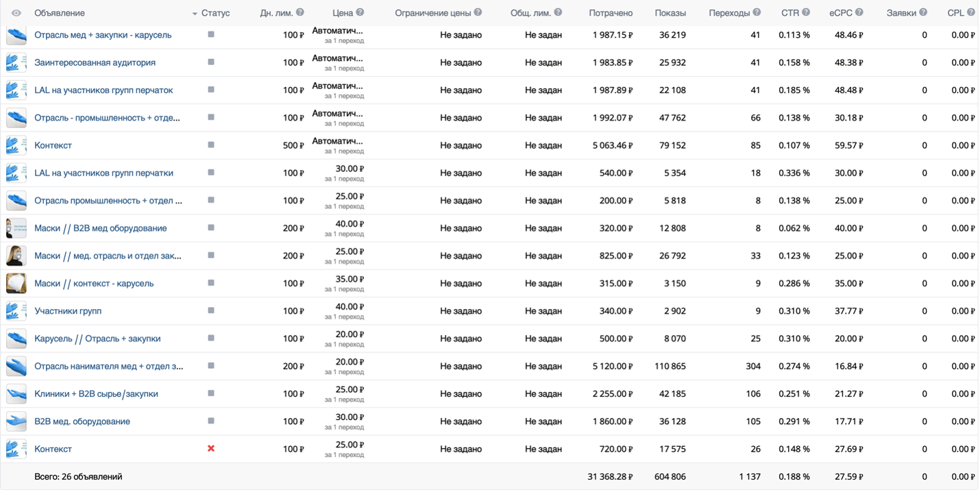The height and width of the screenshot is (494, 980).
Task: Click the sort arrow before Статус header
Action: point(195,14)
